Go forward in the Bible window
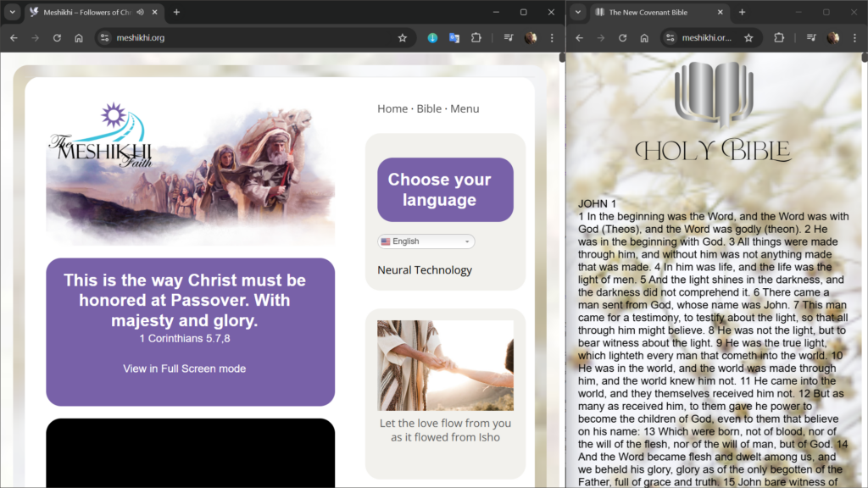Viewport: 868px width, 488px height. pos(601,37)
